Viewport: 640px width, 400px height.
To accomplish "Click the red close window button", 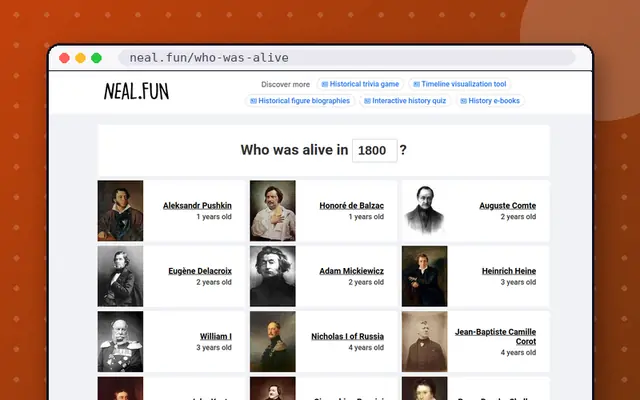I will click(64, 58).
